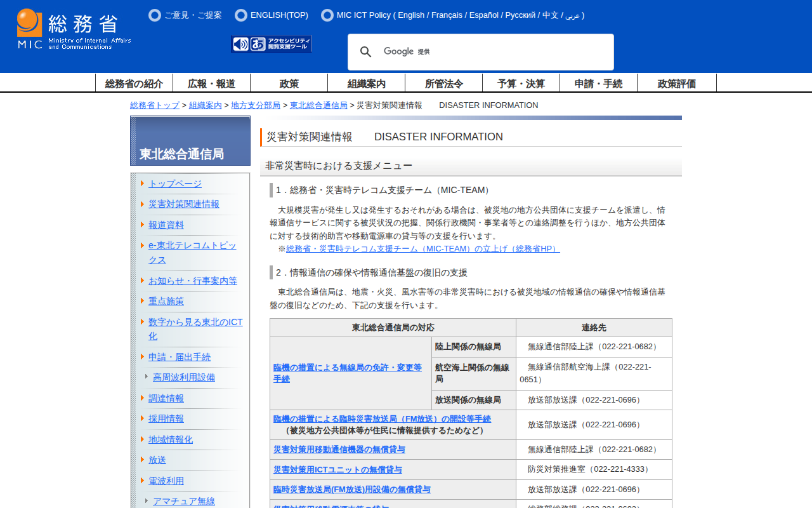Click the search magnifier icon

(x=365, y=52)
